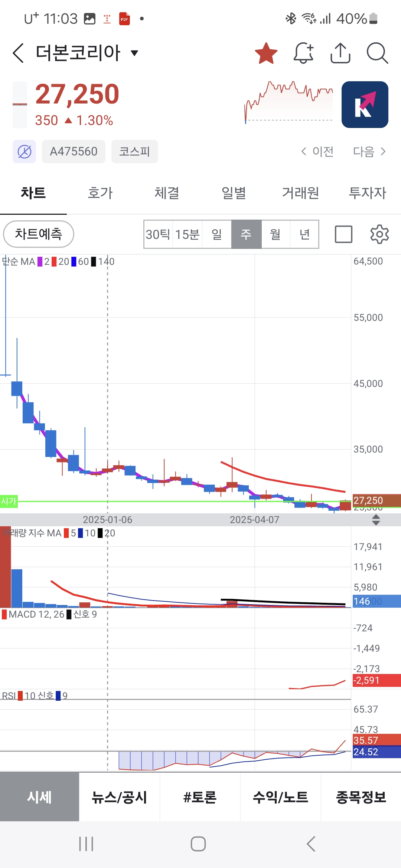This screenshot has width=401, height=868.
Task: Tap the gallery image notification icon
Action: [89, 19]
